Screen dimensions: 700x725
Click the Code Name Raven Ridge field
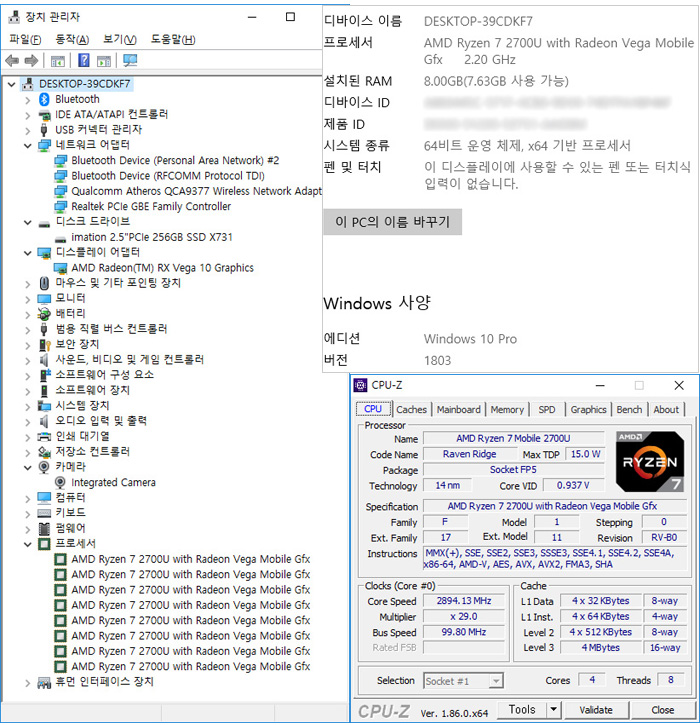469,455
